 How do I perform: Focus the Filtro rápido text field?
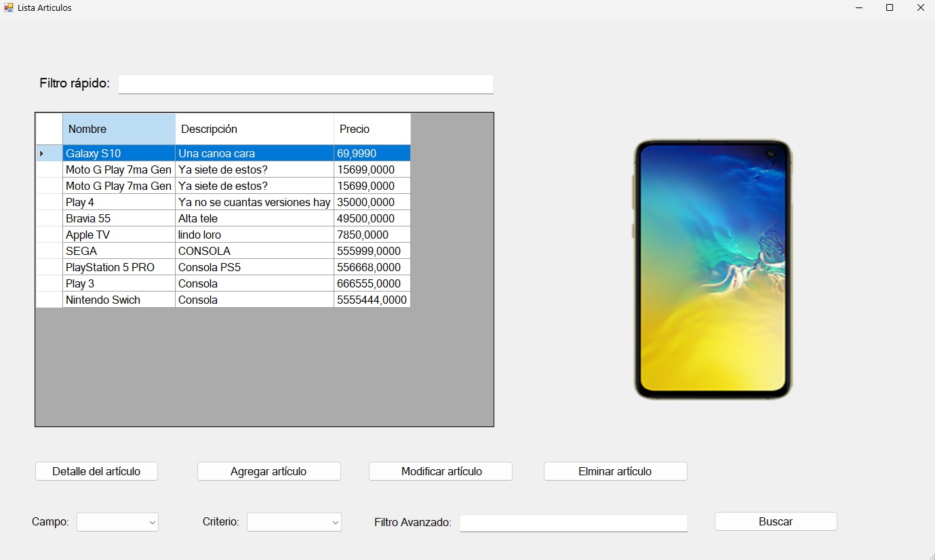(x=306, y=84)
